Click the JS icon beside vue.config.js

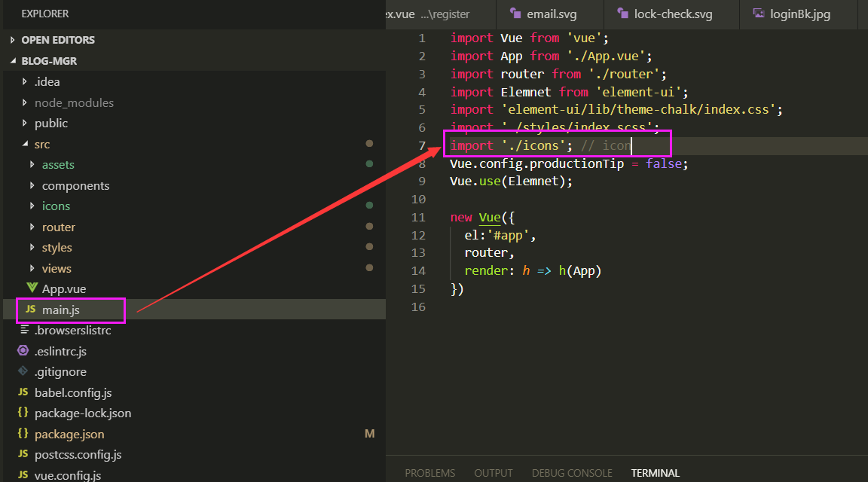(x=23, y=474)
